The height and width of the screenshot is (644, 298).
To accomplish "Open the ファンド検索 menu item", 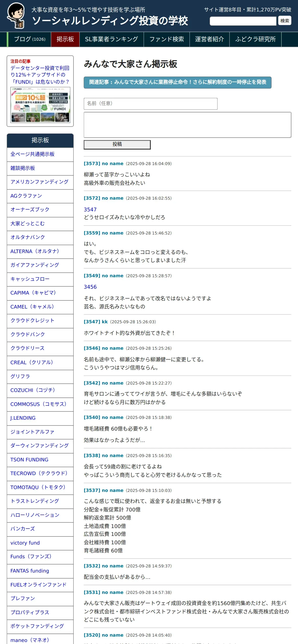I will coord(167,39).
